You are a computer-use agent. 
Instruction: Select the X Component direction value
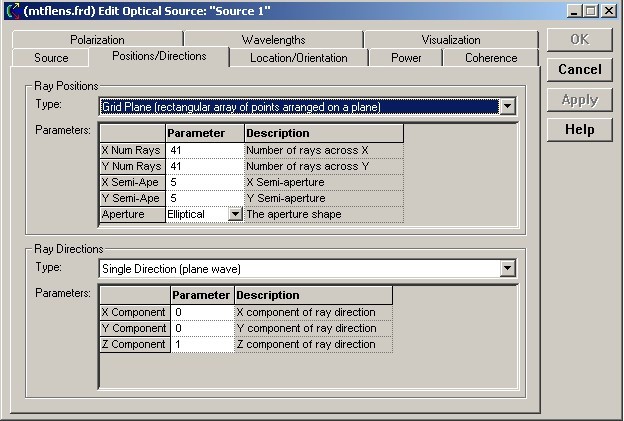[x=202, y=312]
